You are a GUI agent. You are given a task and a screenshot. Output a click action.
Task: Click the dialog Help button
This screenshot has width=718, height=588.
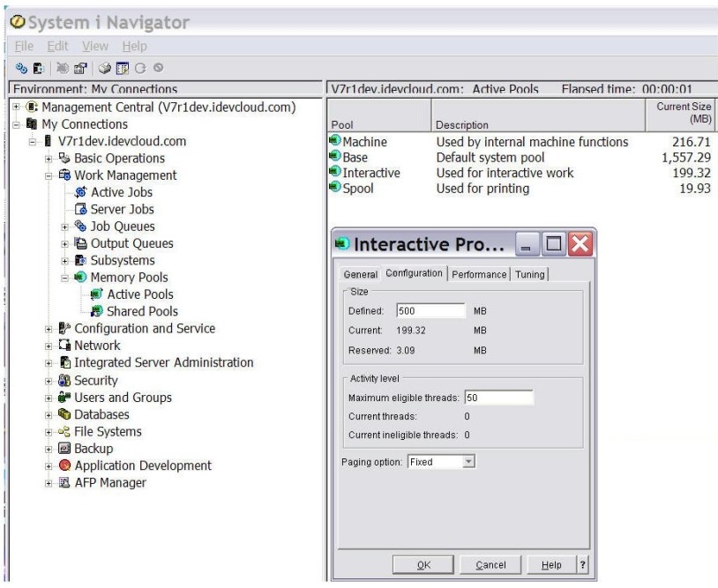(551, 565)
